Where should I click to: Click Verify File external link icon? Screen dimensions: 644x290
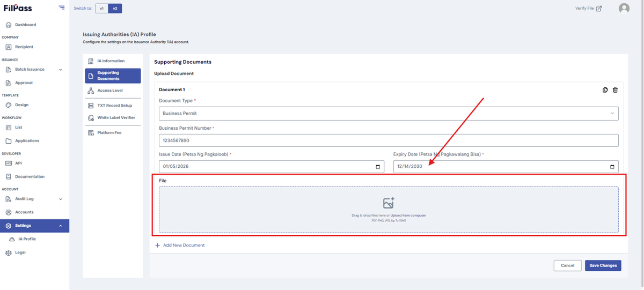599,9
